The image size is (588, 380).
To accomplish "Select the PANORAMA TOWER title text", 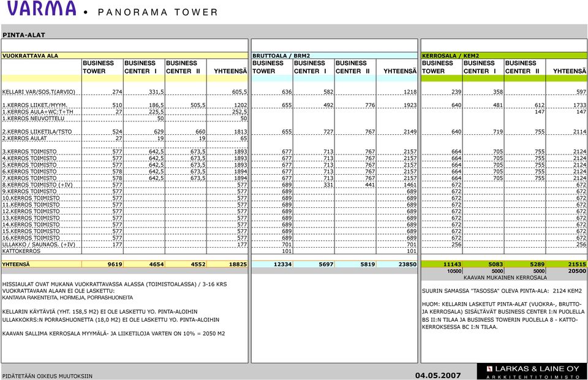I will [x=157, y=12].
